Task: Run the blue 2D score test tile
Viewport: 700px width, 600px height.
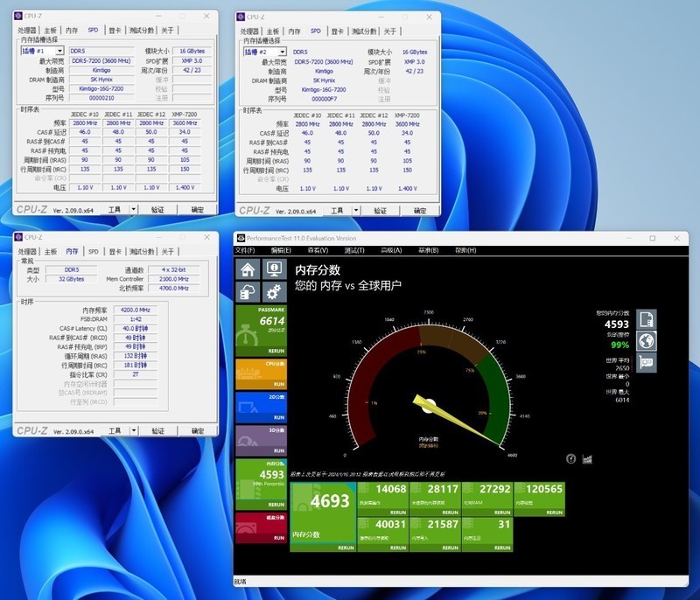Action: [260, 407]
